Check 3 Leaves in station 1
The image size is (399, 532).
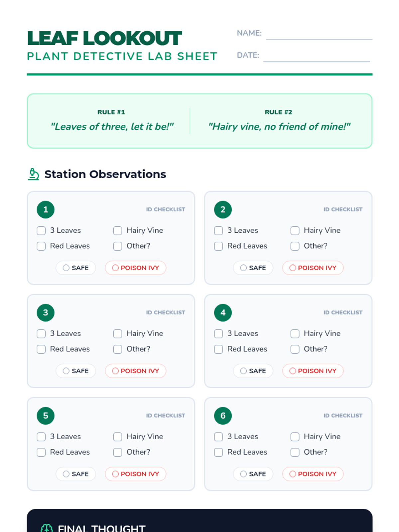tap(41, 231)
